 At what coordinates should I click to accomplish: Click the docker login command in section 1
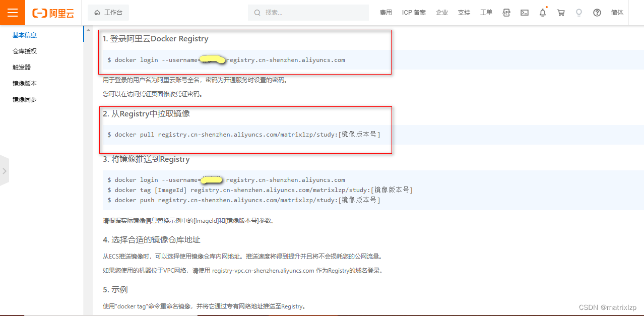pyautogui.click(x=226, y=60)
